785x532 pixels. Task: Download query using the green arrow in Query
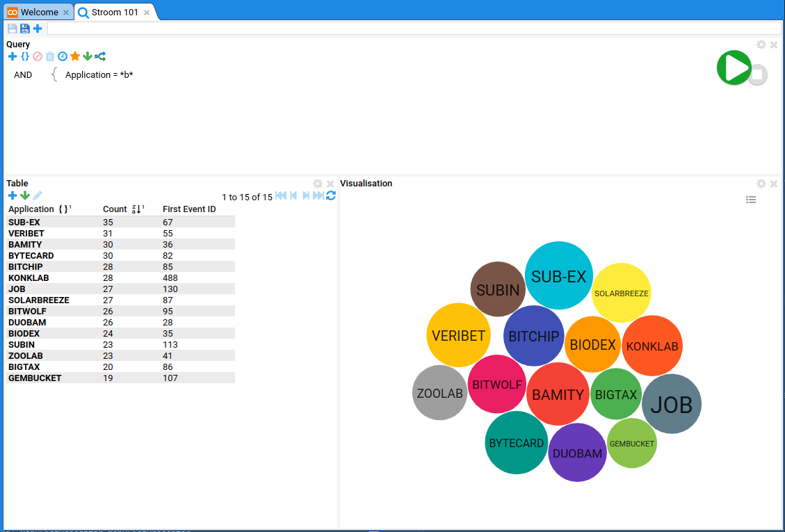(x=88, y=56)
